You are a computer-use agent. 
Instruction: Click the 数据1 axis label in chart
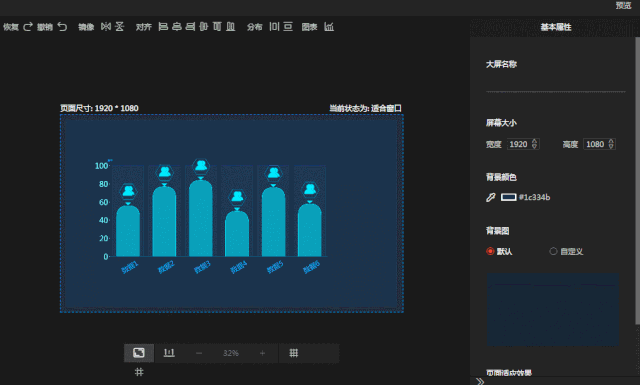click(130, 267)
